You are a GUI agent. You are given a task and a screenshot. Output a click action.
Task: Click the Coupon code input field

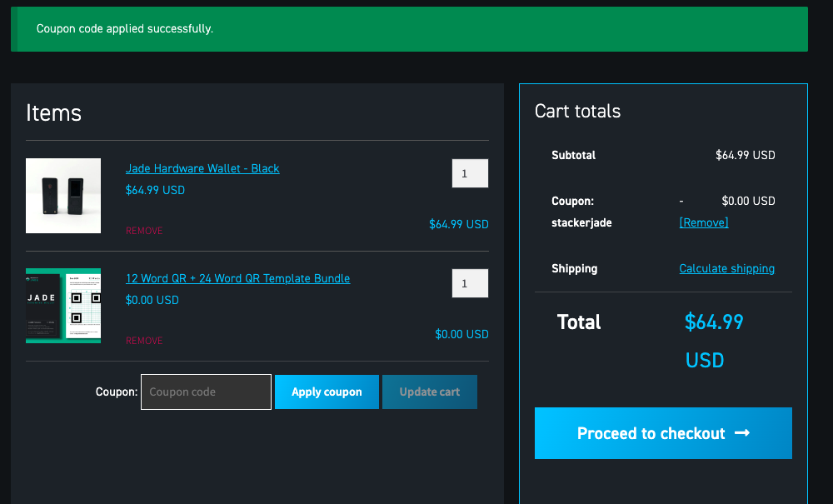click(206, 392)
